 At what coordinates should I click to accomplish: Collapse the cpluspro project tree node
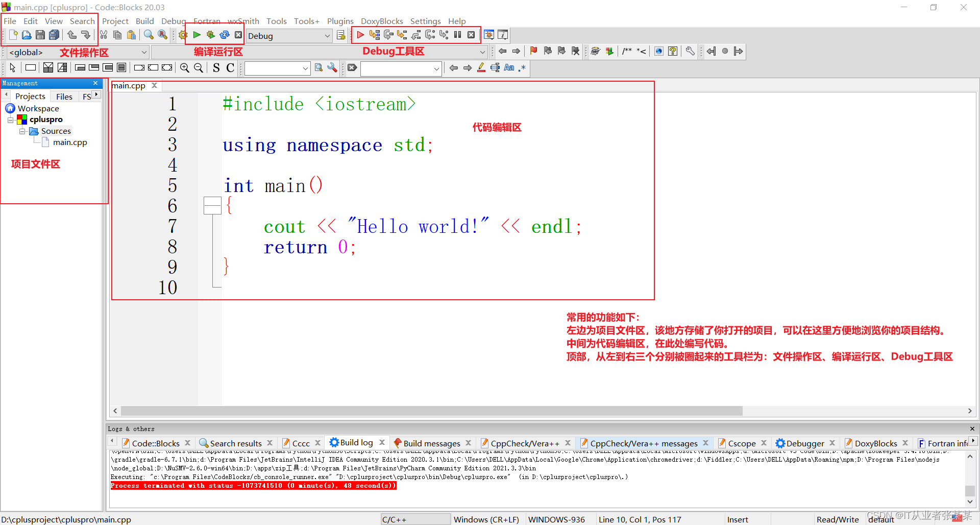point(10,120)
